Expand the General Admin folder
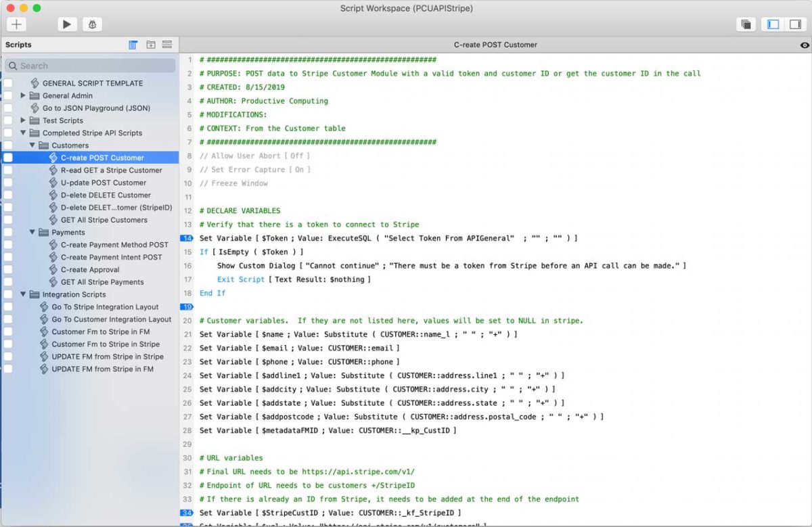Image resolution: width=812 pixels, height=527 pixels. pos(23,95)
